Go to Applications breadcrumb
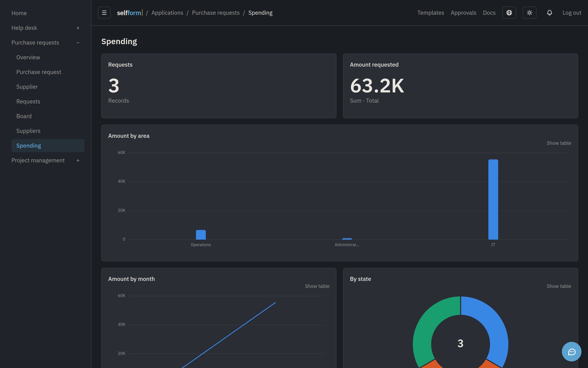The height and width of the screenshot is (368, 588). (167, 13)
